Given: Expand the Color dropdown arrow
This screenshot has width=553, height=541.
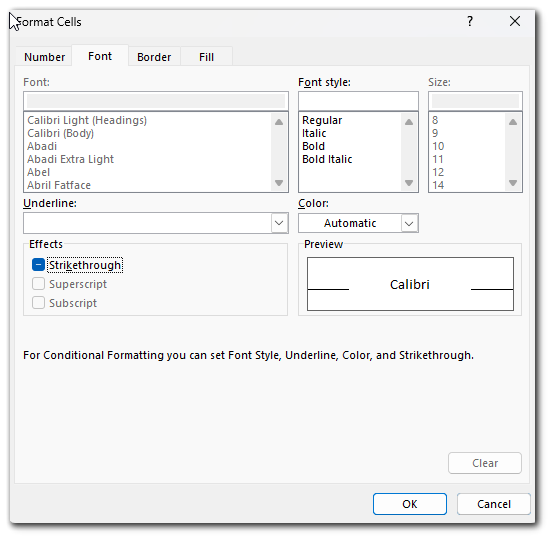Looking at the screenshot, I should tap(409, 223).
